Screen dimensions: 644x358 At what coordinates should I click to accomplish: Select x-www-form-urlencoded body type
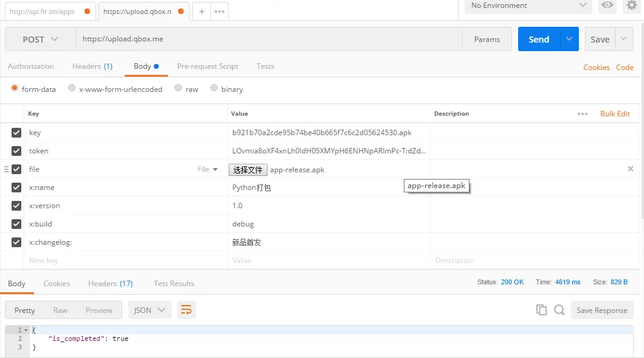pyautogui.click(x=72, y=88)
